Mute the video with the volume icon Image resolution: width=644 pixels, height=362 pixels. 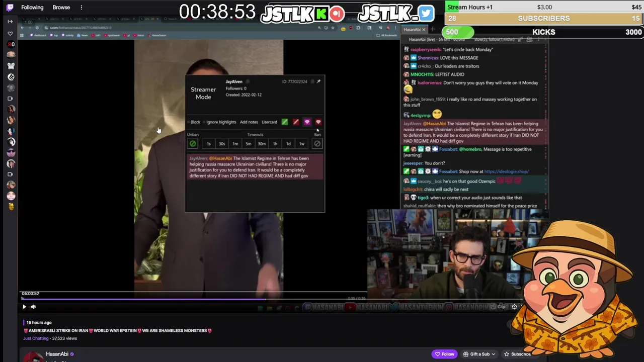click(x=33, y=307)
